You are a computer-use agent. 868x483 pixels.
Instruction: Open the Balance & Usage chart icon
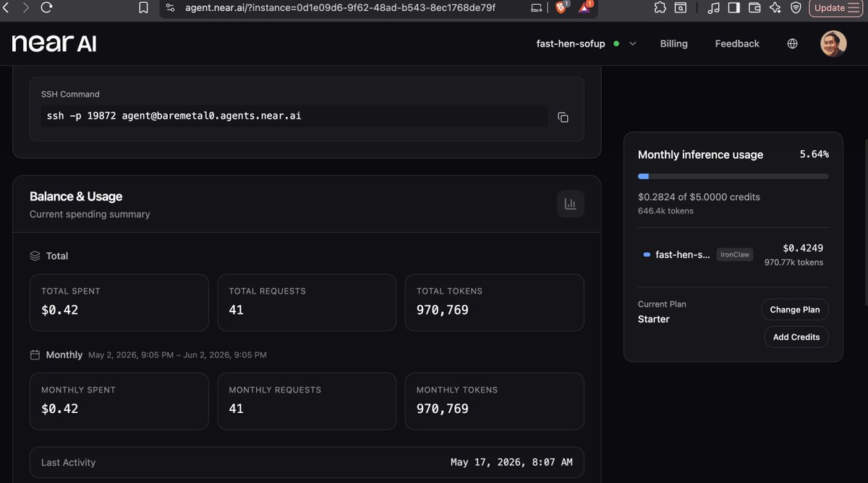(x=570, y=205)
